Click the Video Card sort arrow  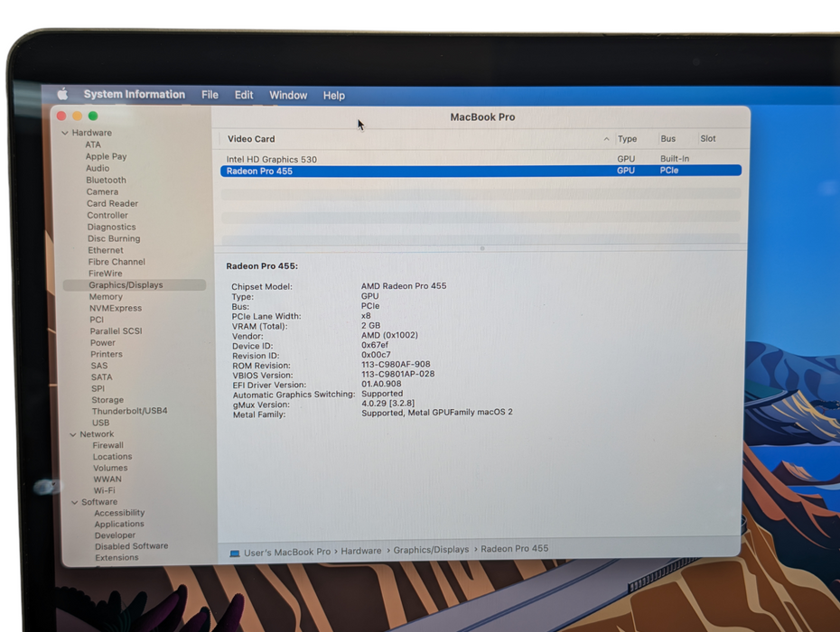point(606,139)
